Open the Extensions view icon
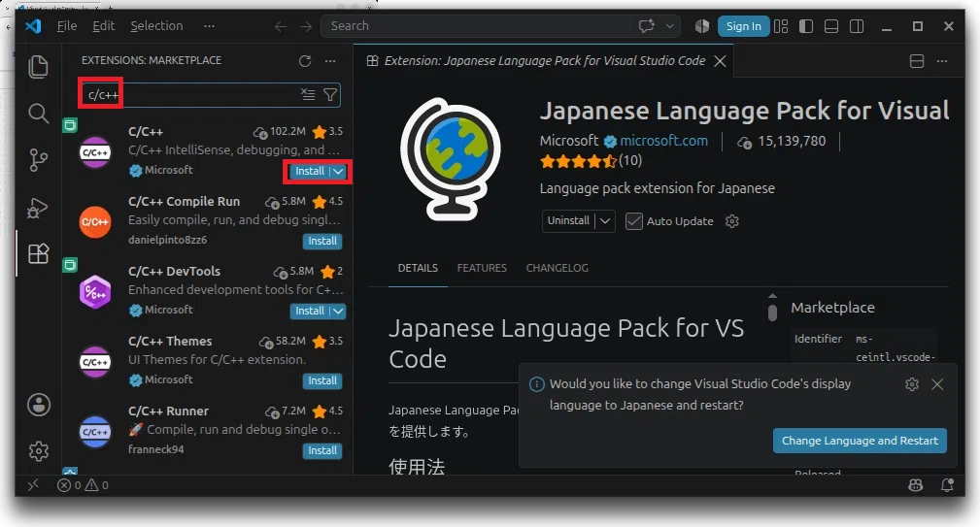980x527 pixels. click(38, 253)
